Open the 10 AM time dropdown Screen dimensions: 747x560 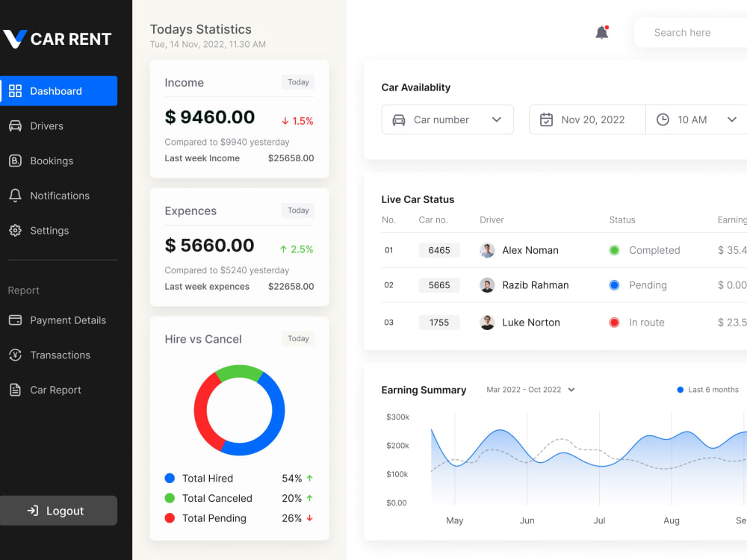(x=696, y=119)
